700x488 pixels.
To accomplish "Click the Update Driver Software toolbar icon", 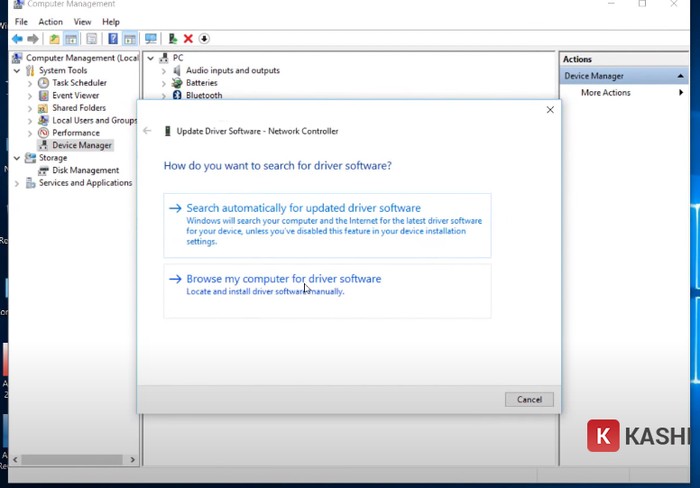I will pyautogui.click(x=173, y=39).
